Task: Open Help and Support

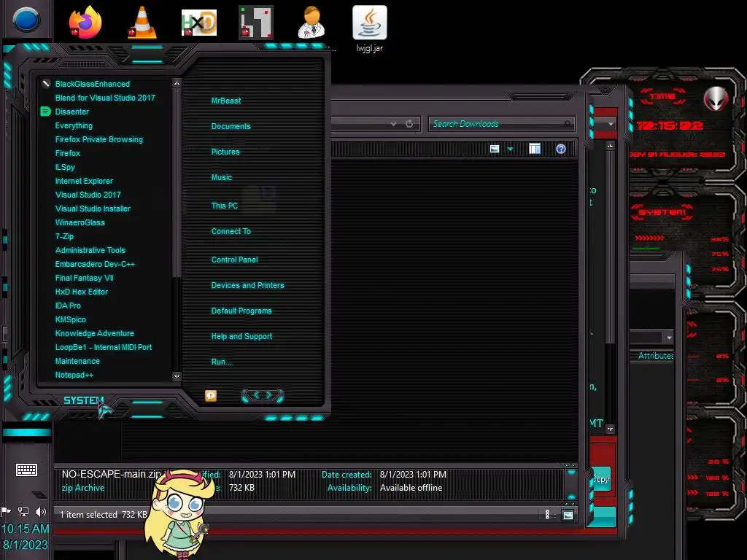Action: coord(241,336)
